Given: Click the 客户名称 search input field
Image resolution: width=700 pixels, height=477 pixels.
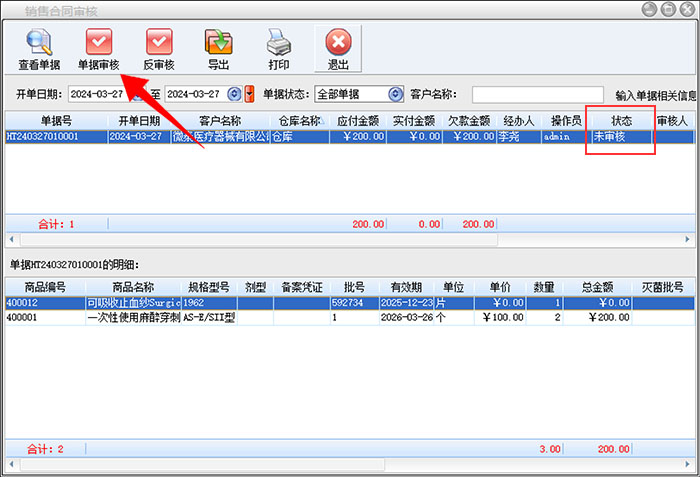Looking at the screenshot, I should [x=536, y=94].
